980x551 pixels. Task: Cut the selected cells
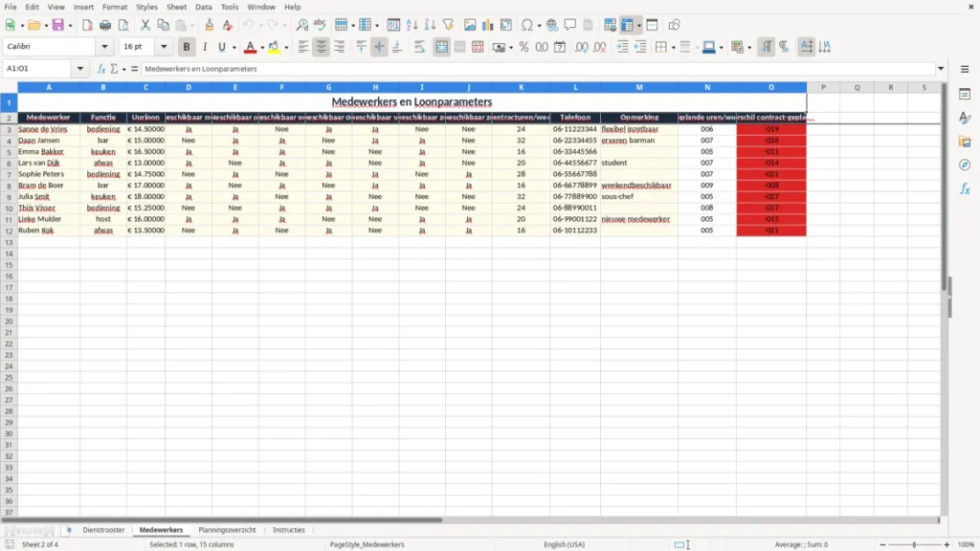(145, 25)
